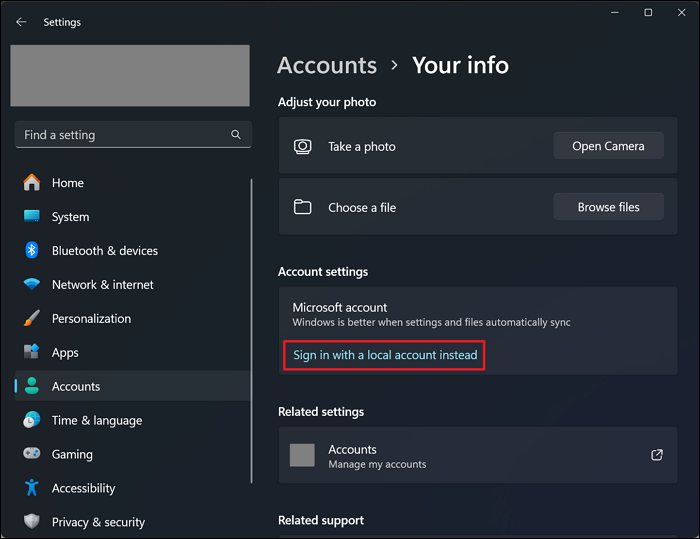Select Privacy & security shield icon
The height and width of the screenshot is (539, 700).
32,522
